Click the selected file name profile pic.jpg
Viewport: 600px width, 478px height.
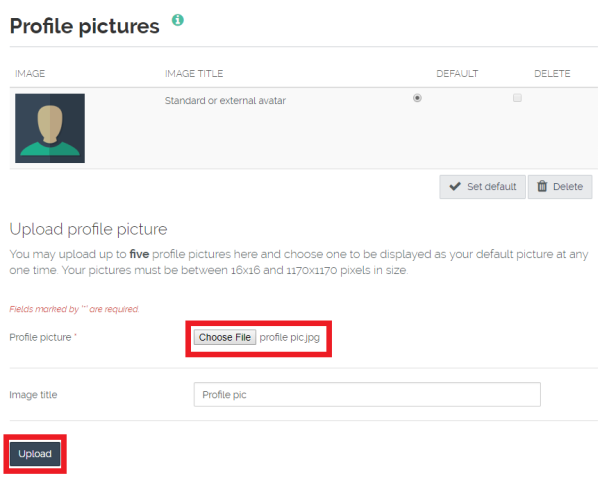[289, 338]
